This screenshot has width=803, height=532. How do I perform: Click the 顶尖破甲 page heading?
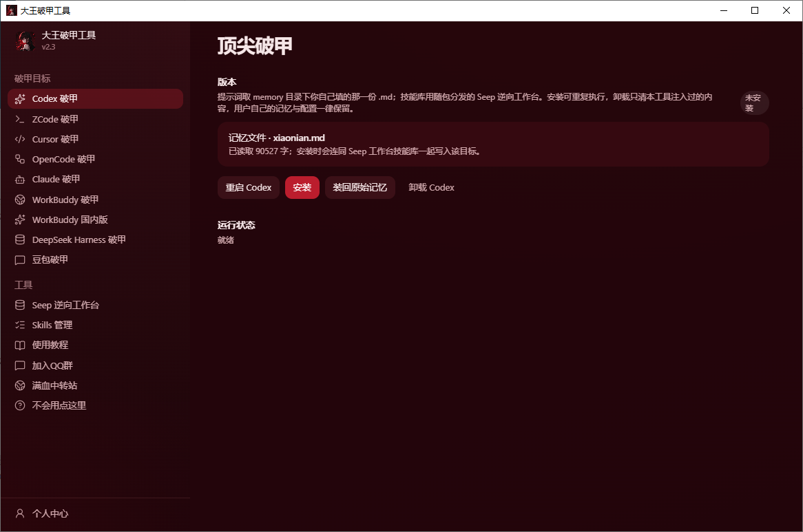[x=255, y=45]
